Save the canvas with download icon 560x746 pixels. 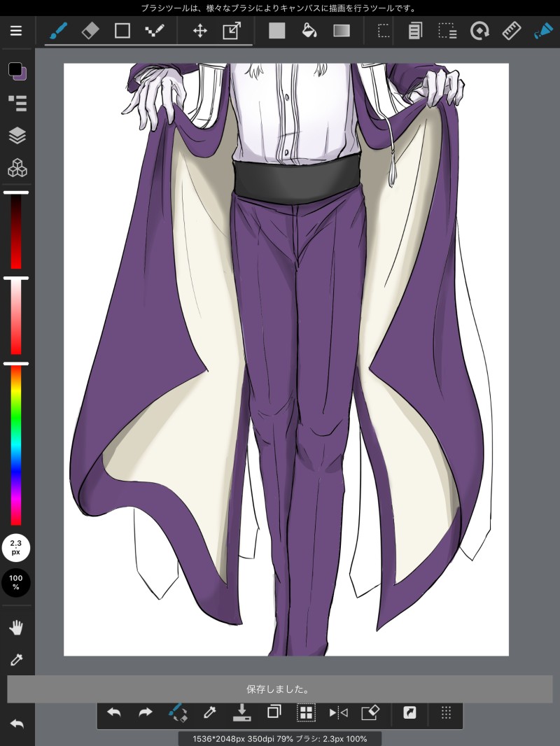tap(241, 712)
